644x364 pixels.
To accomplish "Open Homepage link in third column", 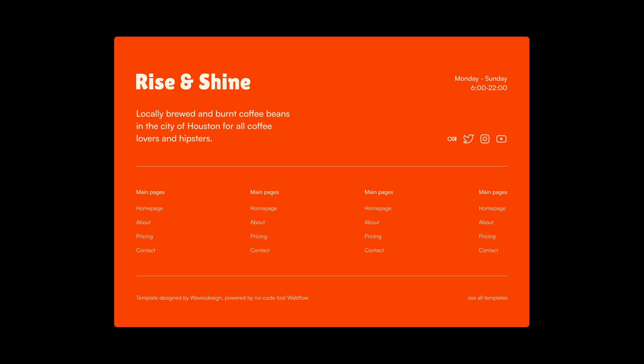I will pyautogui.click(x=378, y=208).
